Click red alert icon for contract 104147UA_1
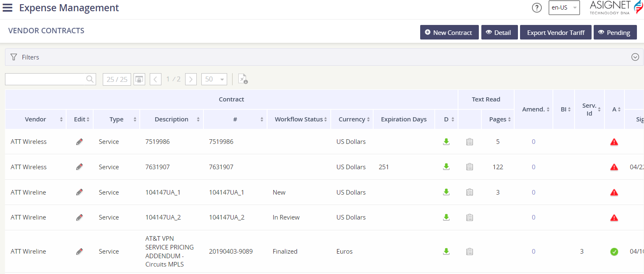 click(614, 193)
